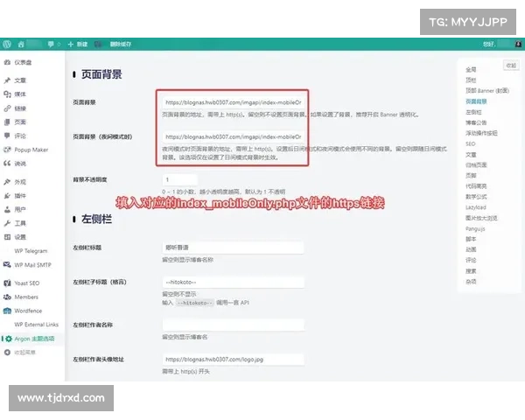Click the 删除缓存 item in admin bar
Image resolution: width=525 pixels, height=420 pixels.
(121, 45)
